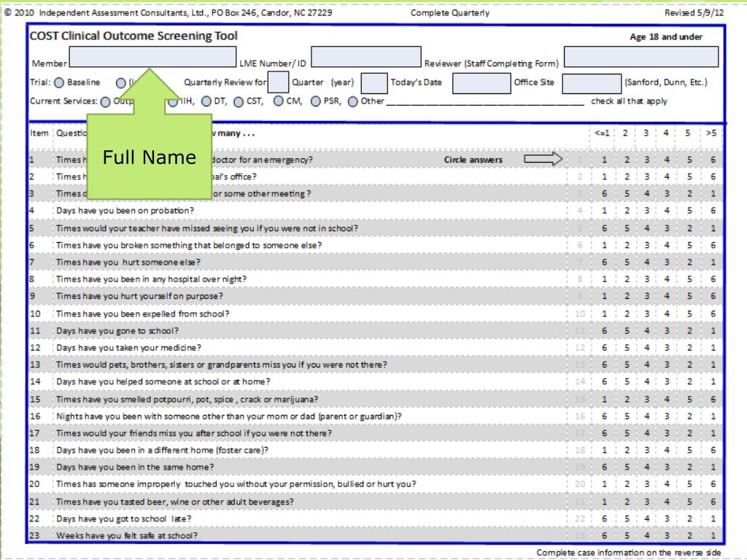This screenshot has height=560, width=747.
Task: Click the LME Number/ID input box
Action: (x=366, y=57)
